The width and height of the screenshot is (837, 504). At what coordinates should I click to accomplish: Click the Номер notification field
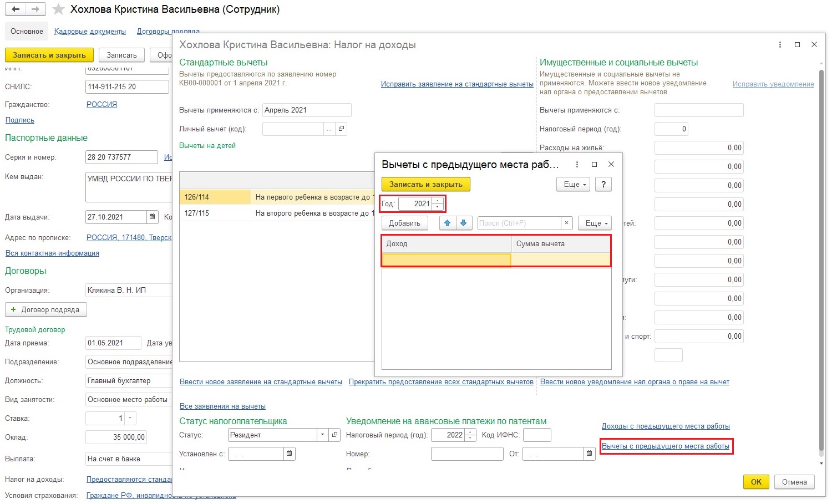click(467, 454)
